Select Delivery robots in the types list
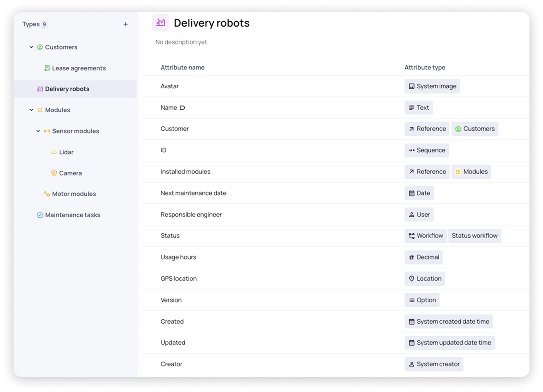 pos(67,89)
